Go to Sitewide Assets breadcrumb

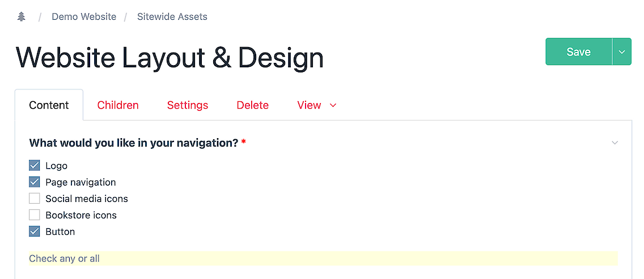[172, 17]
